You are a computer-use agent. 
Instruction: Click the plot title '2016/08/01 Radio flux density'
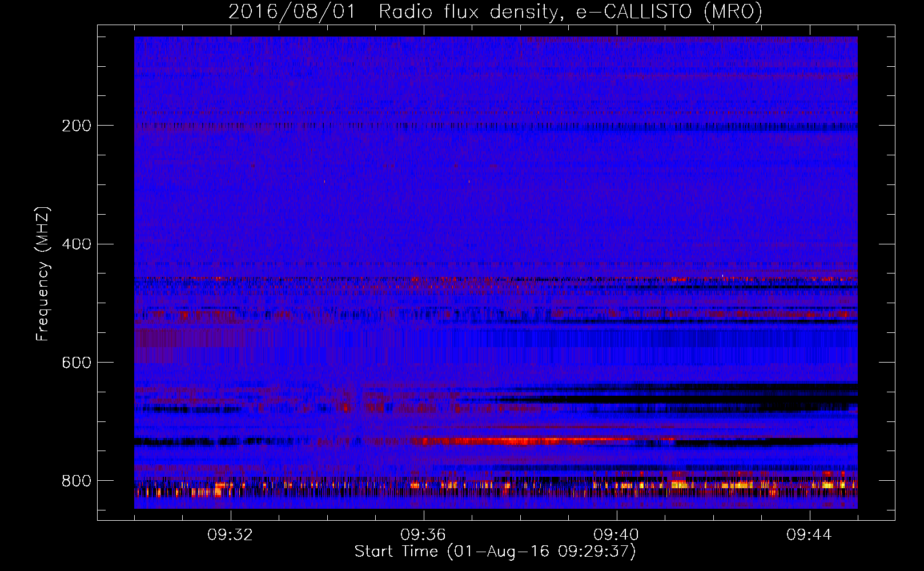(495, 12)
